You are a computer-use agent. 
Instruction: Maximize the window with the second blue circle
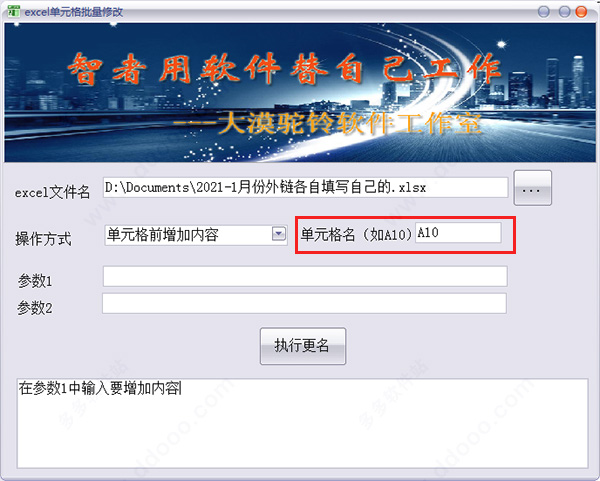pyautogui.click(x=564, y=11)
